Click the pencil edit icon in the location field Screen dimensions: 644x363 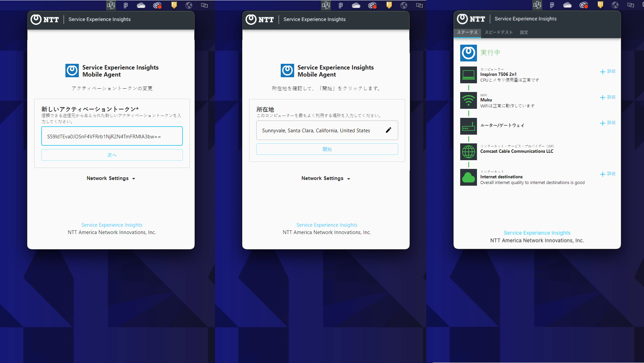[388, 130]
